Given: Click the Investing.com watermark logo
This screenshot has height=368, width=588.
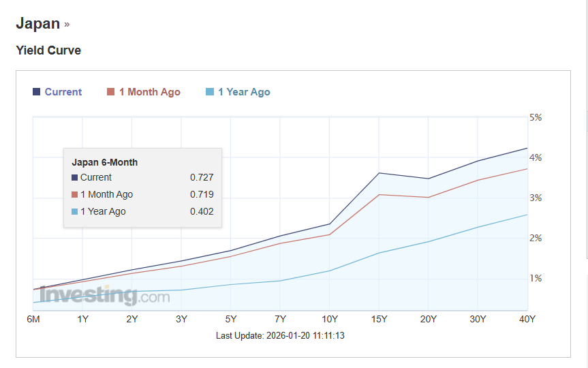Looking at the screenshot, I should pos(104,296).
